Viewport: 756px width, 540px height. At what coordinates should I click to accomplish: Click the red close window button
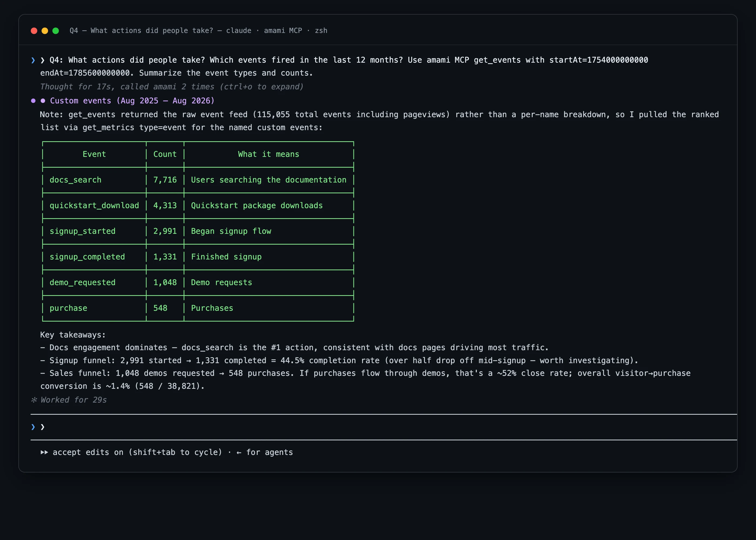[x=34, y=31]
